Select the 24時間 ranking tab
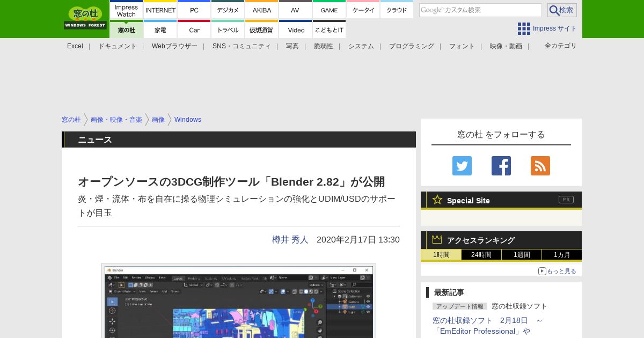 pyautogui.click(x=481, y=255)
